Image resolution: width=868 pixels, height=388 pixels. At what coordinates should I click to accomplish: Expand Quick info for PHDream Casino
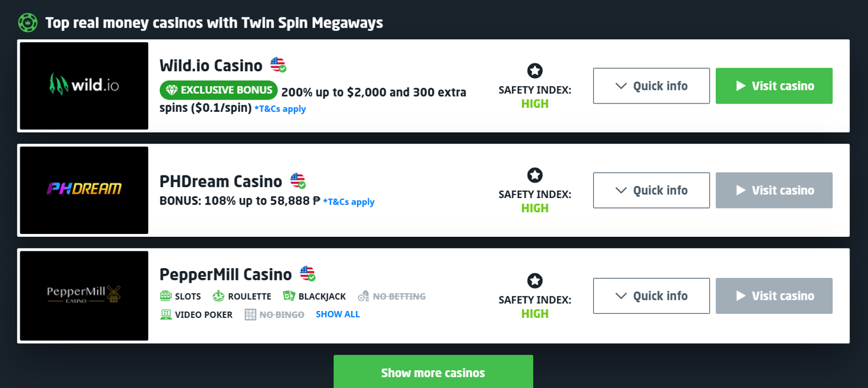[651, 190]
